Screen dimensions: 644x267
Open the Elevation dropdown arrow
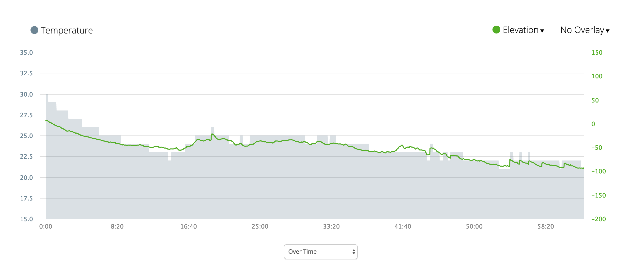click(x=542, y=31)
